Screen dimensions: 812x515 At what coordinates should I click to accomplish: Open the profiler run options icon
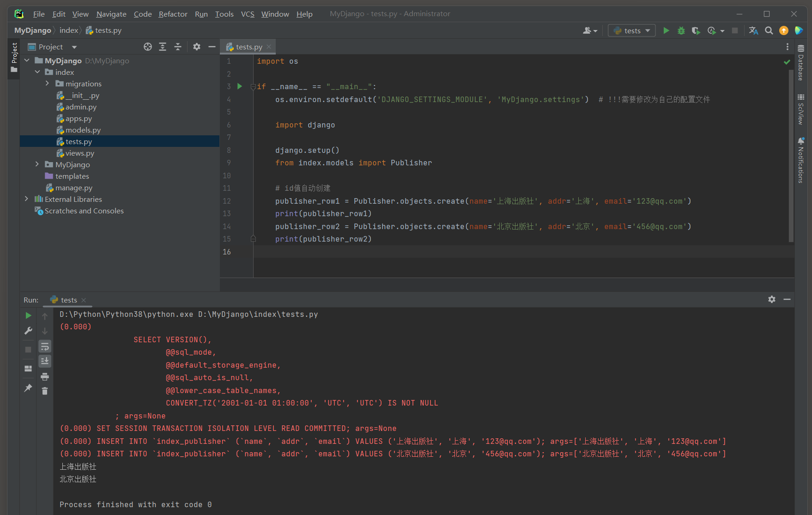[711, 30]
